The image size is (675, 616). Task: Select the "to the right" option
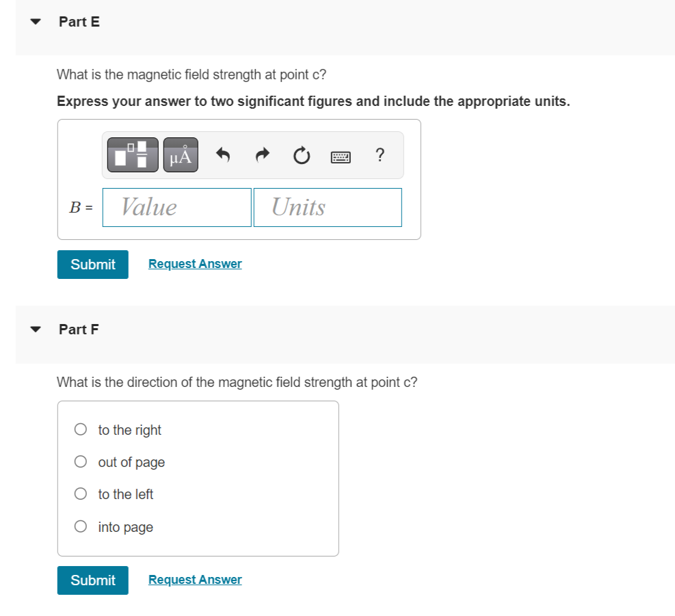click(81, 430)
